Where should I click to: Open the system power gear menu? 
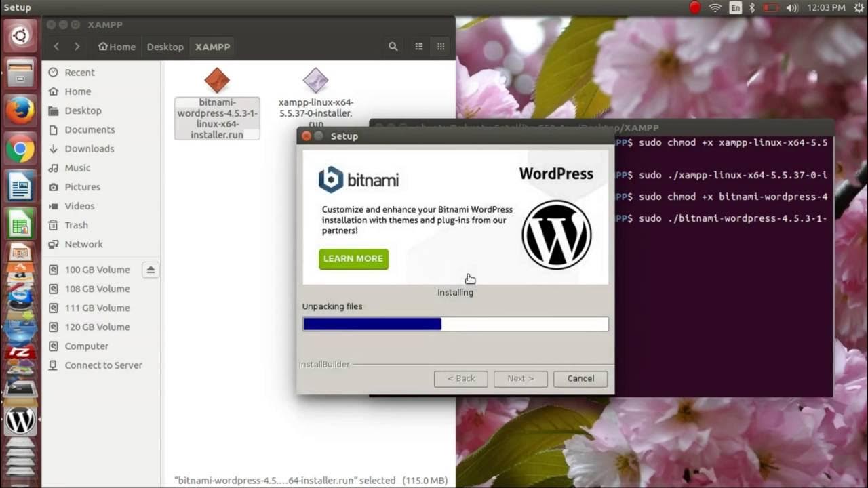(859, 7)
